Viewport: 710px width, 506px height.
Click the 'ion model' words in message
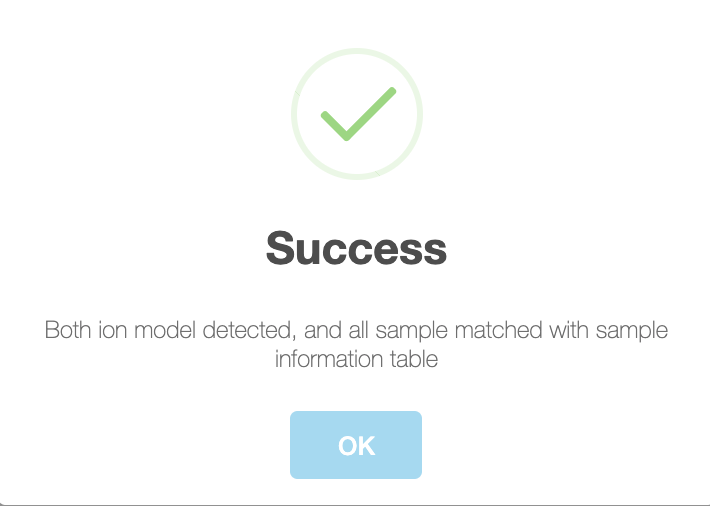pyautogui.click(x=146, y=330)
